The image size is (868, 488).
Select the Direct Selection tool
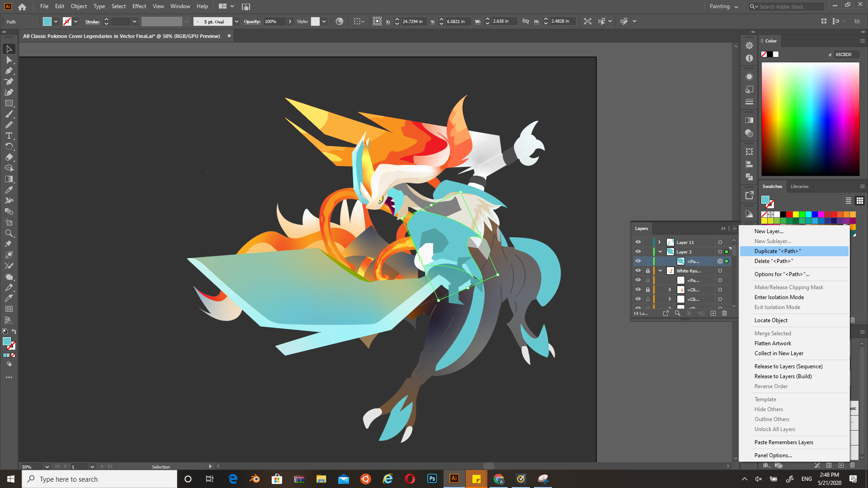[9, 60]
